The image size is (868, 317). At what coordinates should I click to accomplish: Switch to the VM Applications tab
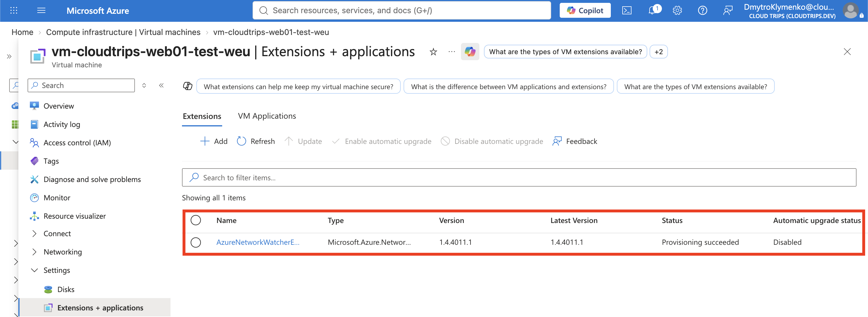tap(267, 116)
